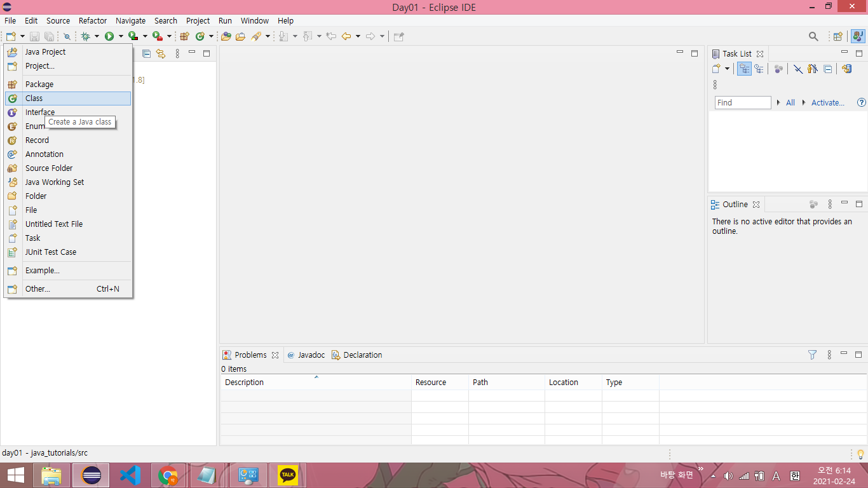The image size is (868, 488).
Task: Open the Refactor menu
Action: (x=93, y=20)
